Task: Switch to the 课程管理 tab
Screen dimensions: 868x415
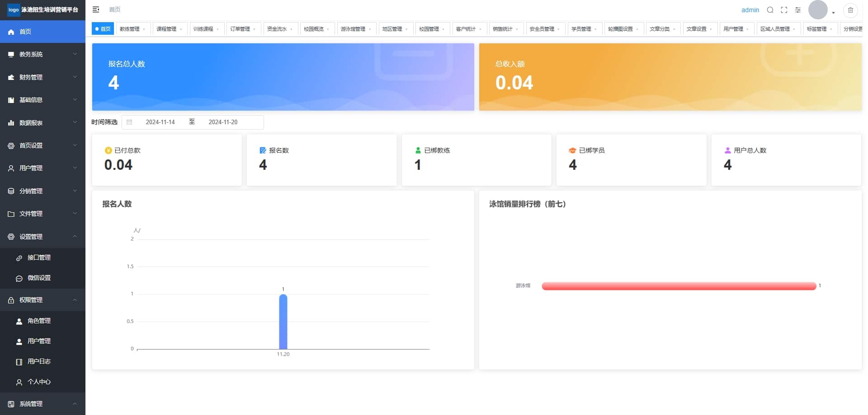Action: [x=170, y=29]
